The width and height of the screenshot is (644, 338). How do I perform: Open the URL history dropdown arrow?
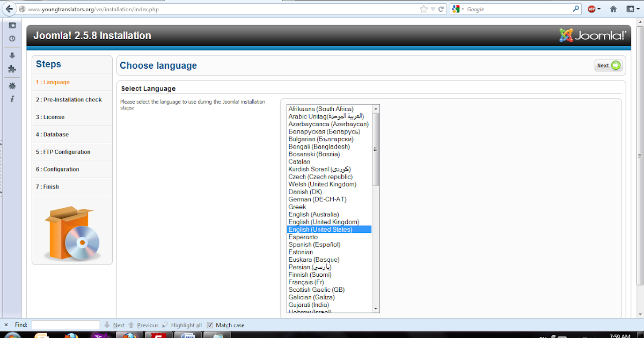(x=433, y=9)
